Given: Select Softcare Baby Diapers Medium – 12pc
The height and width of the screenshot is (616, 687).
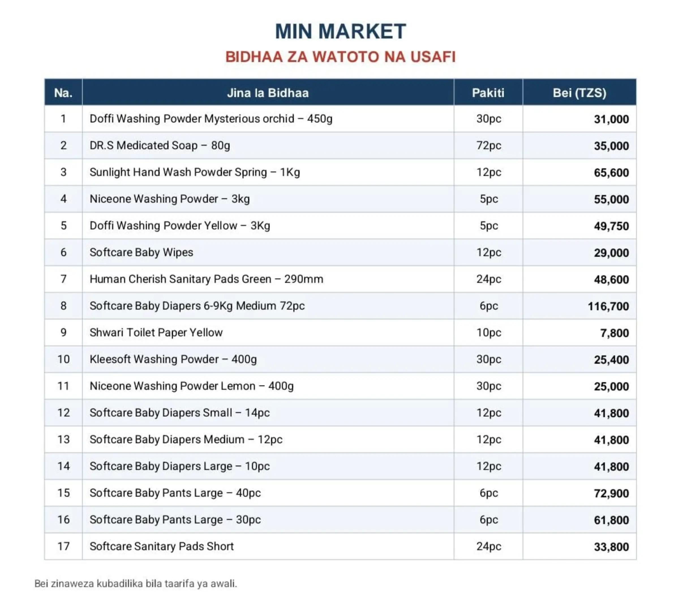Looking at the screenshot, I should point(186,440).
